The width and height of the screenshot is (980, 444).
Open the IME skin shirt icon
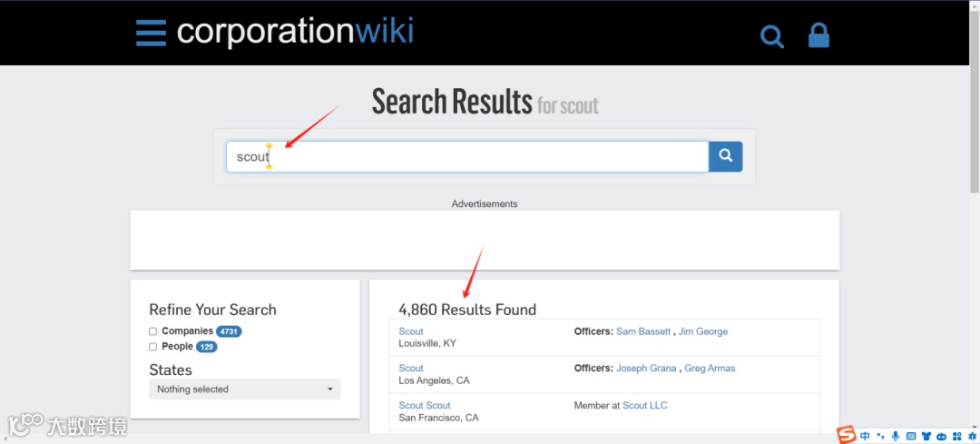[x=926, y=436]
